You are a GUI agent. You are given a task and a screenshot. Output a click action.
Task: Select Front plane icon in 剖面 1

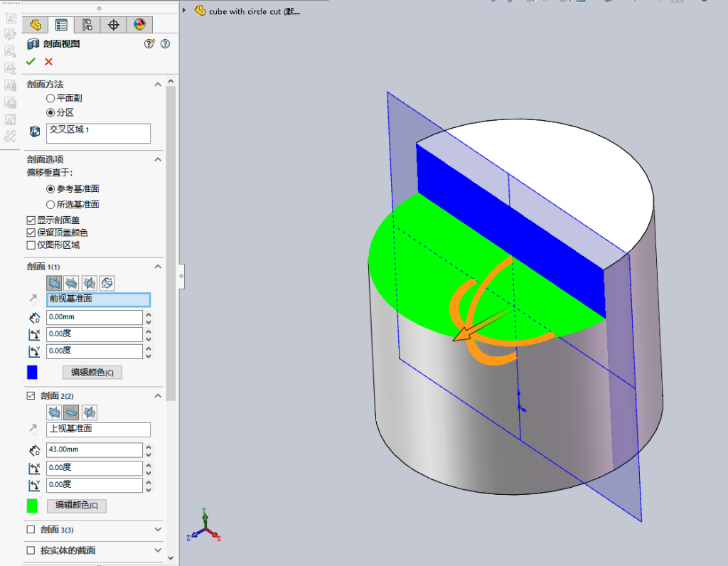click(x=54, y=283)
